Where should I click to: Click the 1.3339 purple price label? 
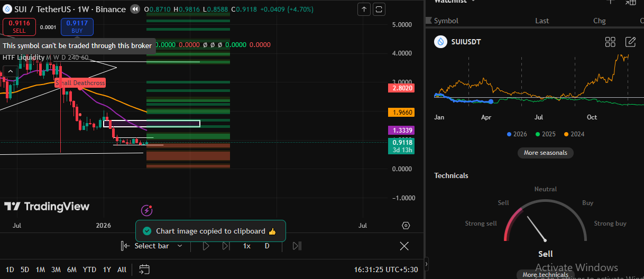pos(403,130)
